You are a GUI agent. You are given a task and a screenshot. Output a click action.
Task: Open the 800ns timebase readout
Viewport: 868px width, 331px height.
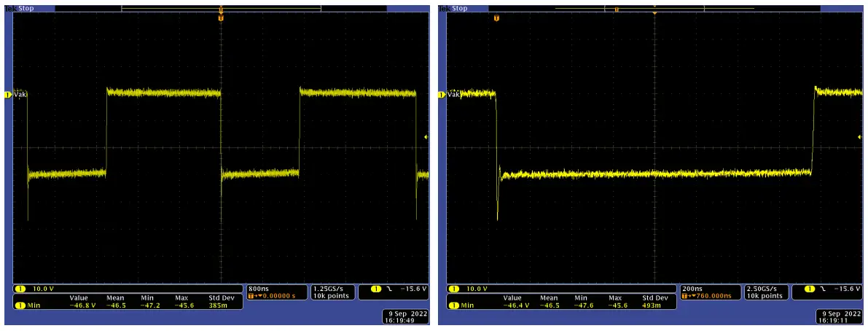click(x=259, y=289)
